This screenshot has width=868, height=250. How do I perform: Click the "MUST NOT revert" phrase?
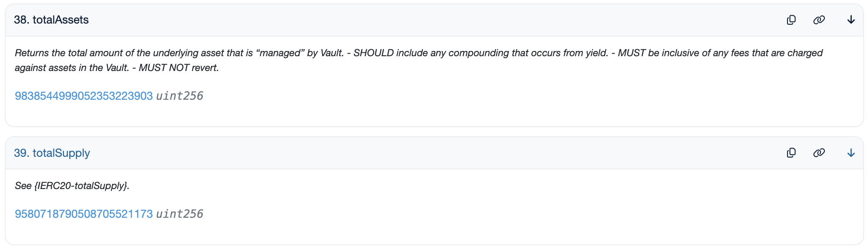(x=178, y=68)
